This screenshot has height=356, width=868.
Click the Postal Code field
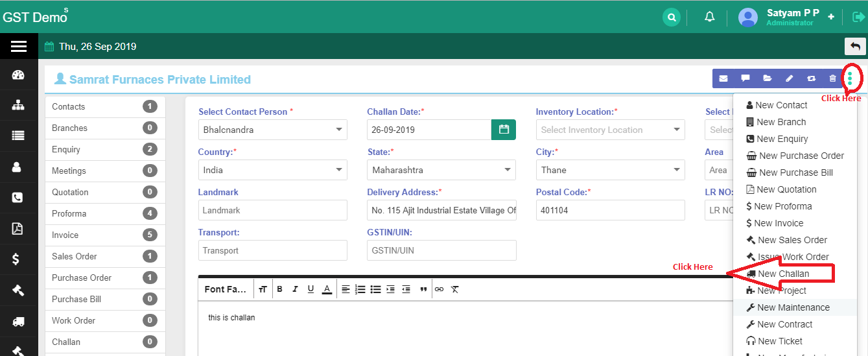pyautogui.click(x=610, y=210)
